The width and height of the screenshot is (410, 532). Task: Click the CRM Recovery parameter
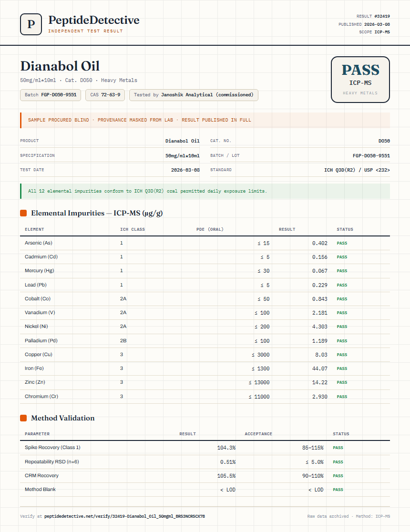(42, 476)
